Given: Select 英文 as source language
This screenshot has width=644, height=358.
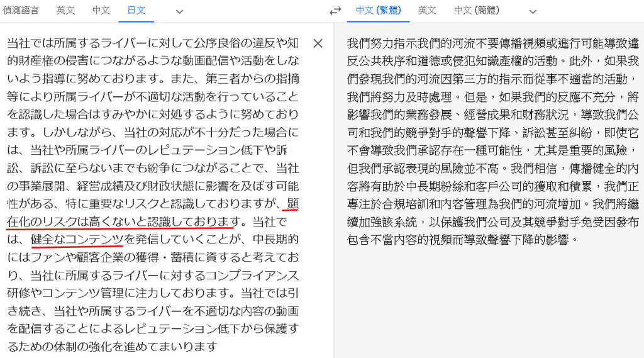Looking at the screenshot, I should 65,10.
